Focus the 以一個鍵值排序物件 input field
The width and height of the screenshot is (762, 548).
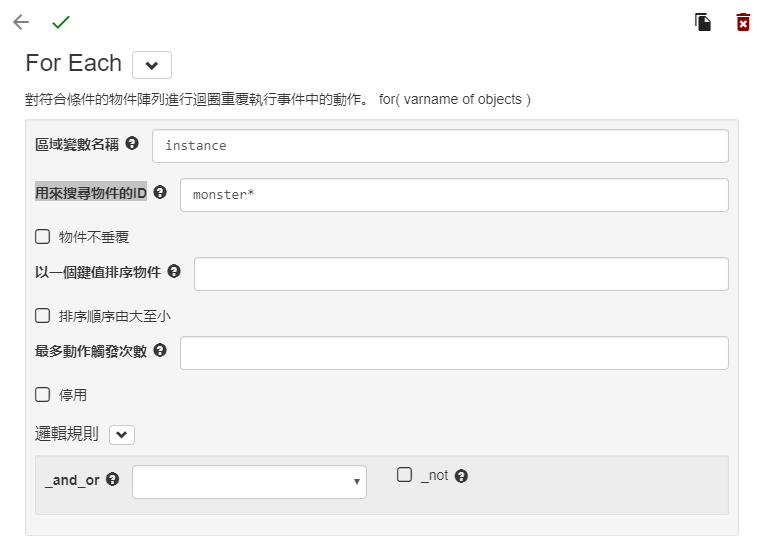[x=461, y=274]
